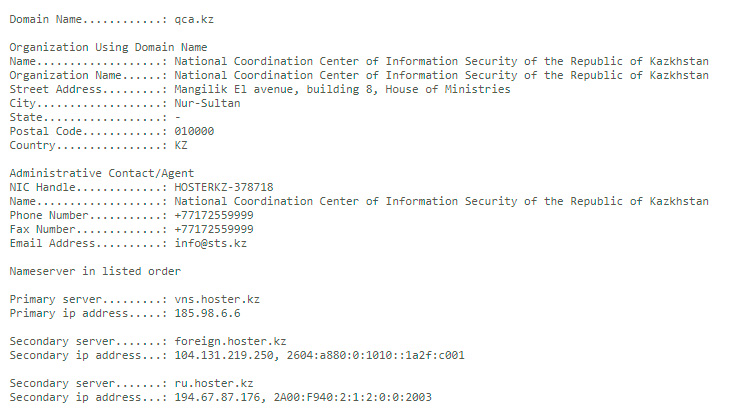Click the Administrative Contact/Agent heading
The height and width of the screenshot is (417, 729).
pos(101,173)
